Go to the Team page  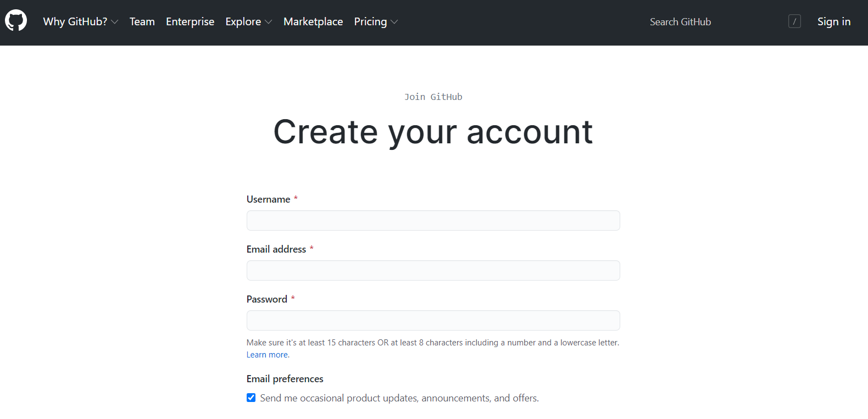click(142, 21)
